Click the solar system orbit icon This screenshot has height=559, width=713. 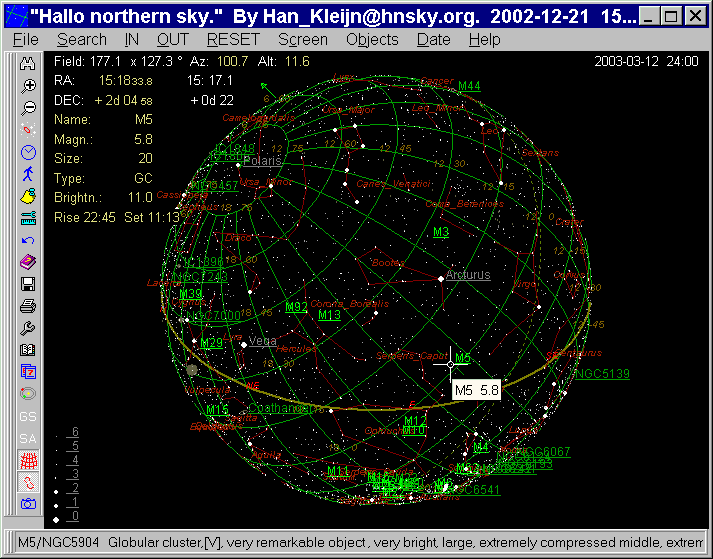pos(28,393)
